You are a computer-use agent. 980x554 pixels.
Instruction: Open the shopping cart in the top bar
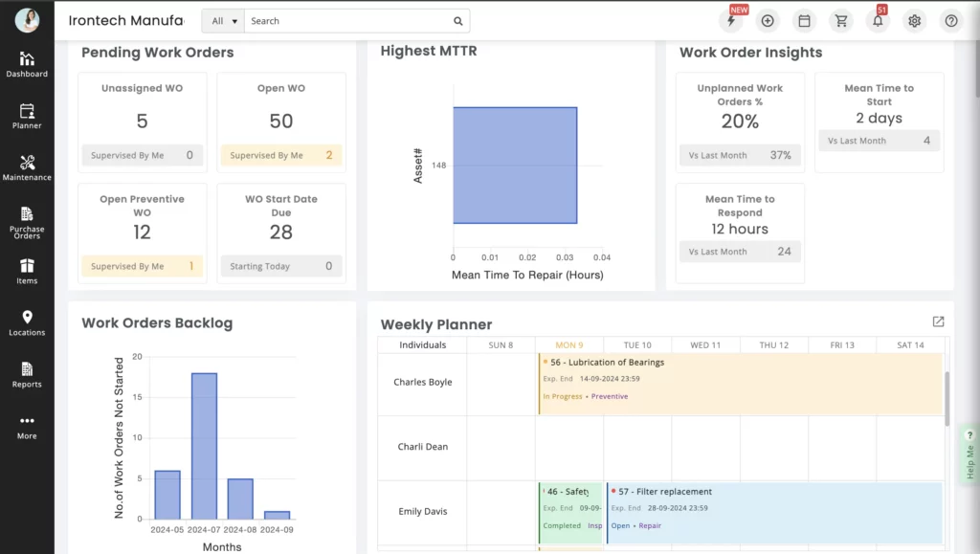click(x=841, y=20)
